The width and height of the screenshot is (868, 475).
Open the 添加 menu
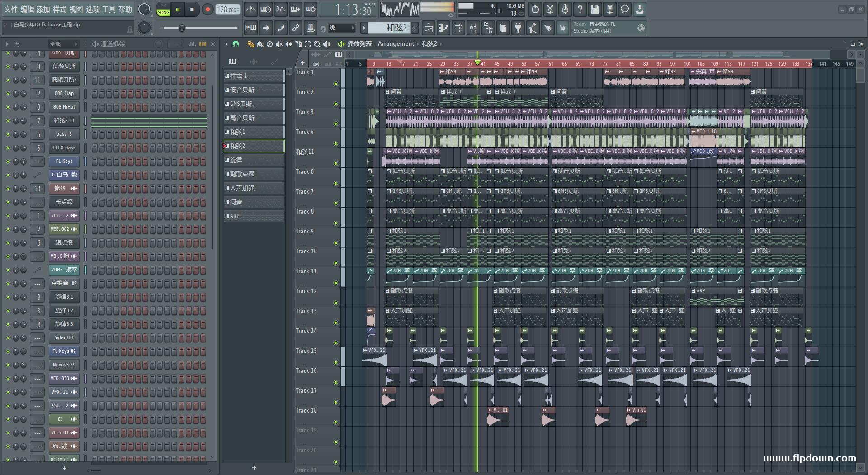[x=43, y=9]
